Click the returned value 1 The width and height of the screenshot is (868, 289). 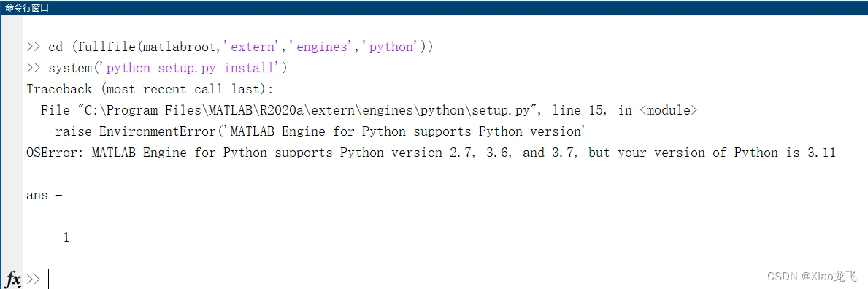66,237
